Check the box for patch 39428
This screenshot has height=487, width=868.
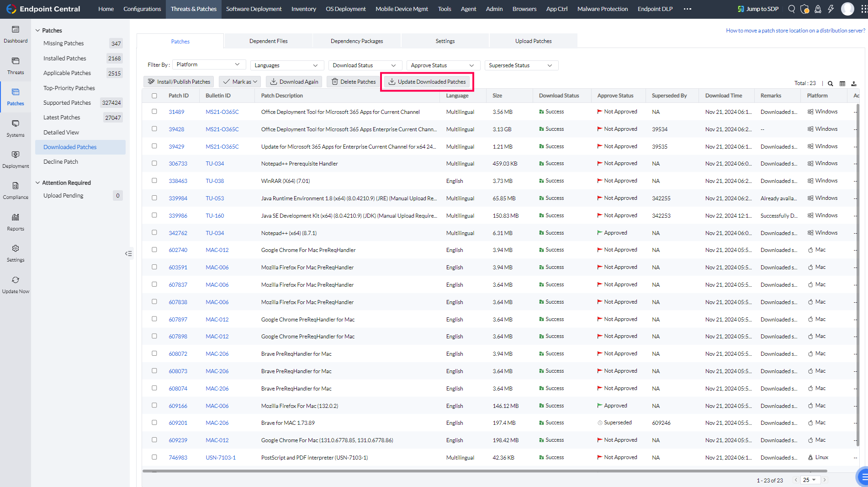[154, 129]
